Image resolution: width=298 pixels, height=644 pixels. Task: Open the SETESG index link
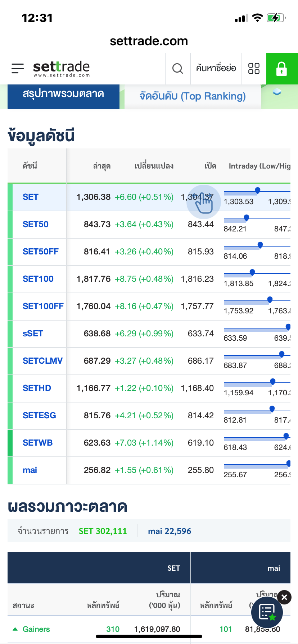(39, 415)
